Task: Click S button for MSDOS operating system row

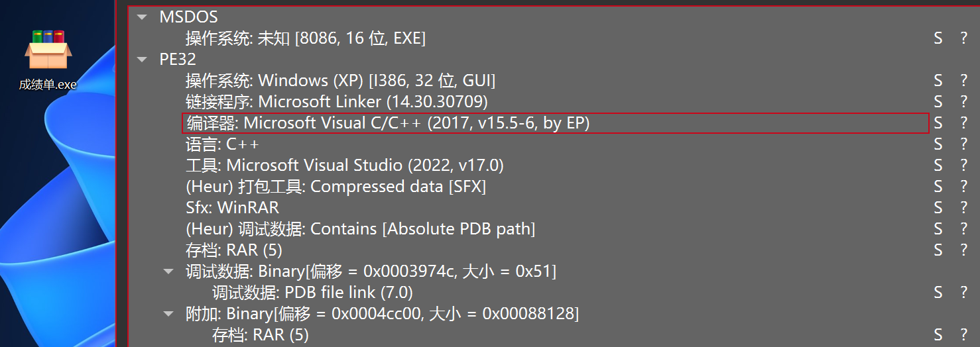Action: tap(938, 38)
